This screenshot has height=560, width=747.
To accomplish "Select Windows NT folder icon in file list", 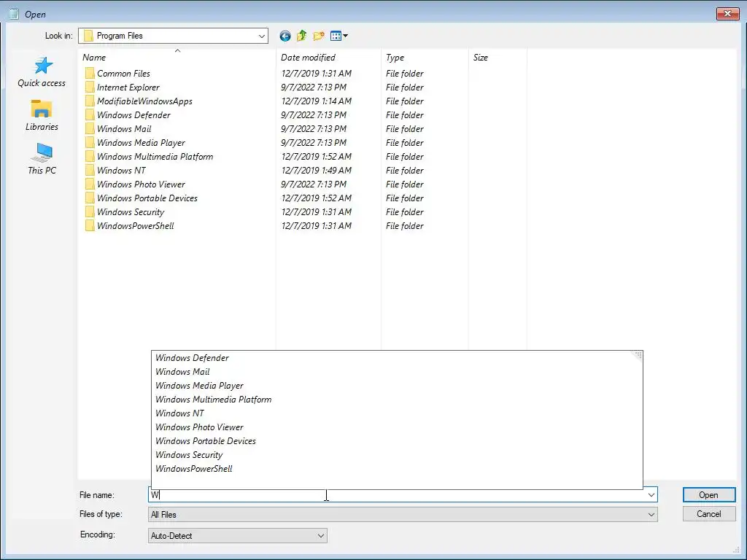I will [90, 170].
